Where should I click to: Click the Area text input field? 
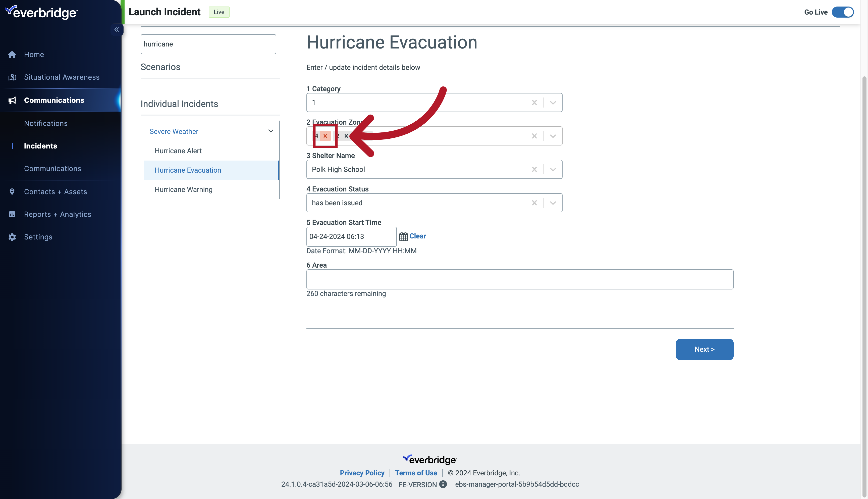pos(520,279)
